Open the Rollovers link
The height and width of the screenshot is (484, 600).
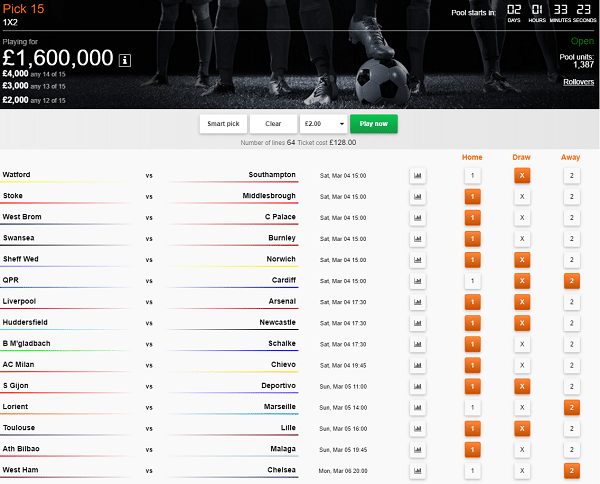pos(578,81)
